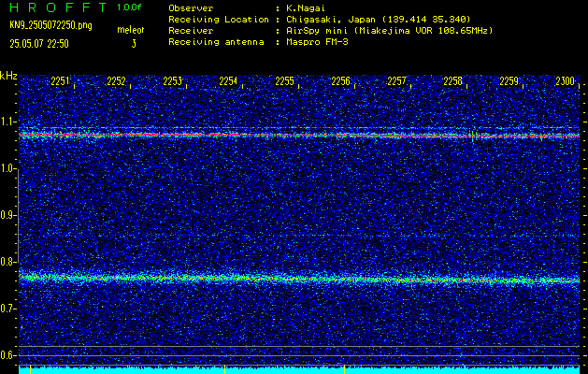Click the 2252 time tick label
Viewport: 588px width, 374px height.
point(116,81)
